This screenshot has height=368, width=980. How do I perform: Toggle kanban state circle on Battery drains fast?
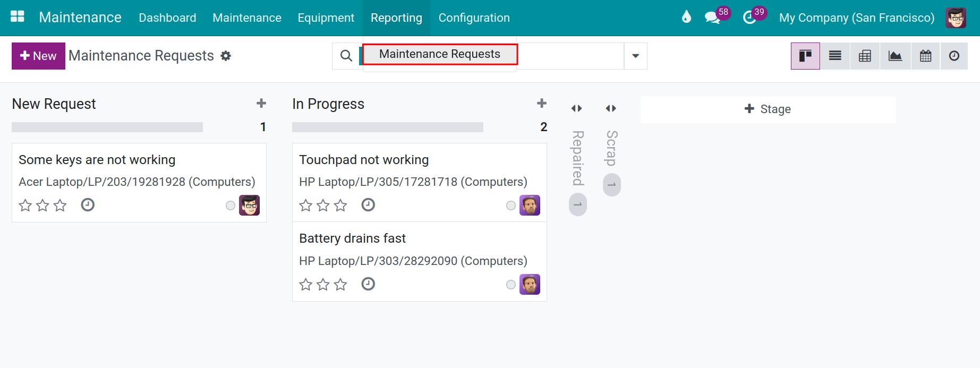click(510, 285)
